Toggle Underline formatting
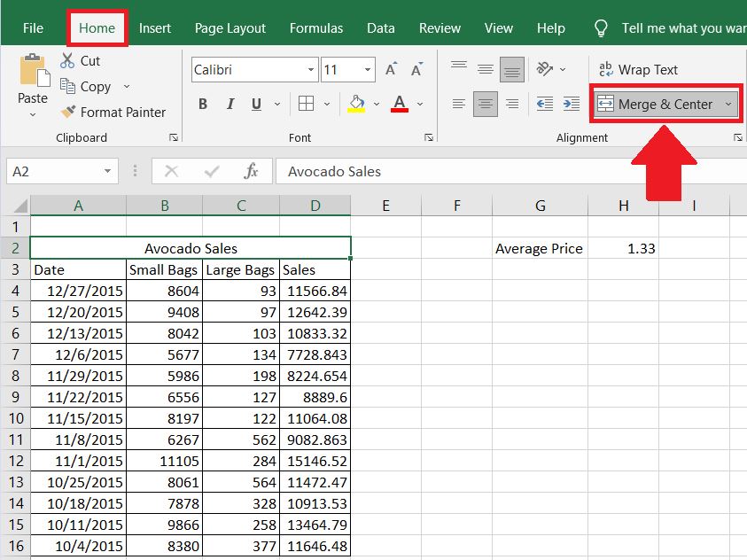 coord(256,104)
